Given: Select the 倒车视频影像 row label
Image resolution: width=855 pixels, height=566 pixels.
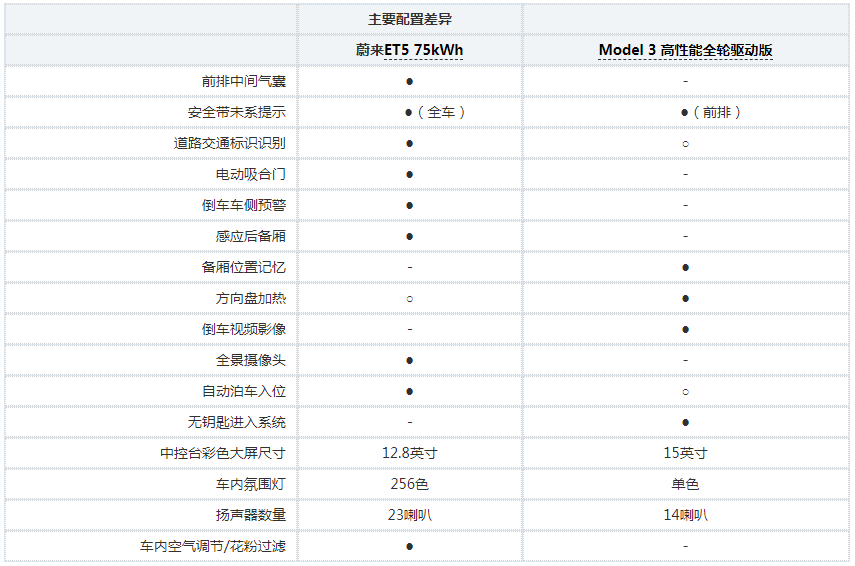Looking at the screenshot, I should click(x=244, y=329).
